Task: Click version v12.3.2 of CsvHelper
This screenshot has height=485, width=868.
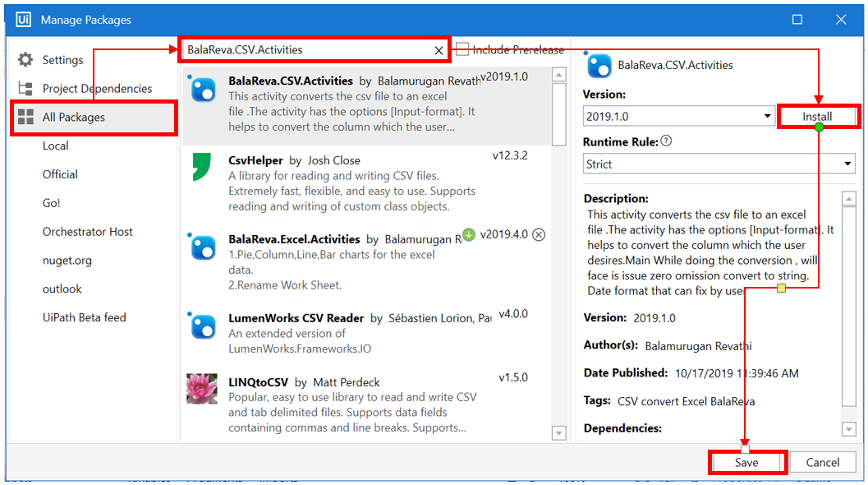Action: point(510,155)
